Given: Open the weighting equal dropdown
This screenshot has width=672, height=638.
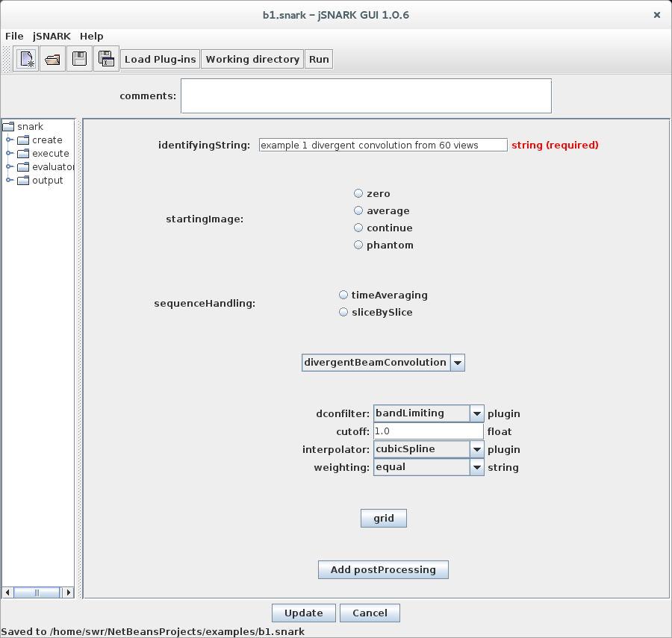Looking at the screenshot, I should 476,468.
